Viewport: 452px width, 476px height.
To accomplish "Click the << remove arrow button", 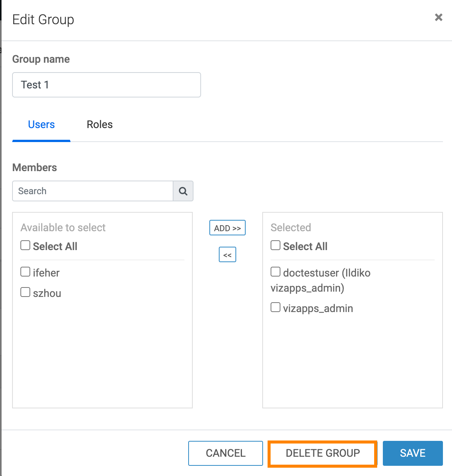I will [228, 255].
